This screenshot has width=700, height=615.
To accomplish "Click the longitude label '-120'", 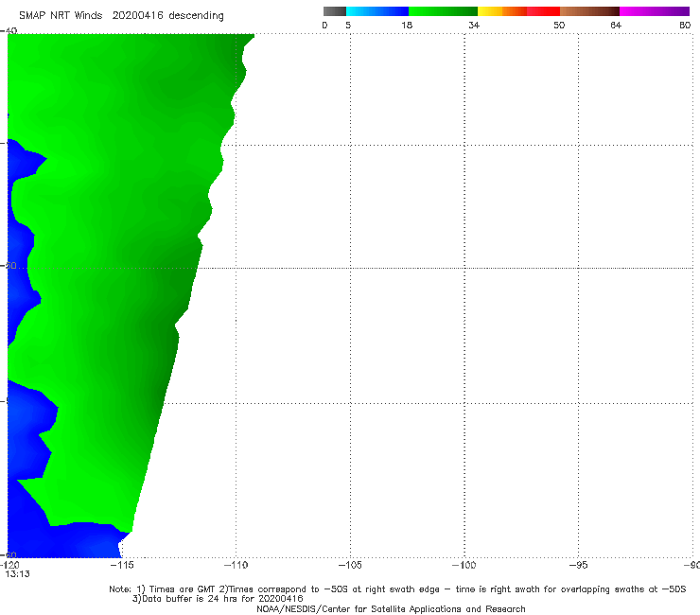I will point(9,565).
